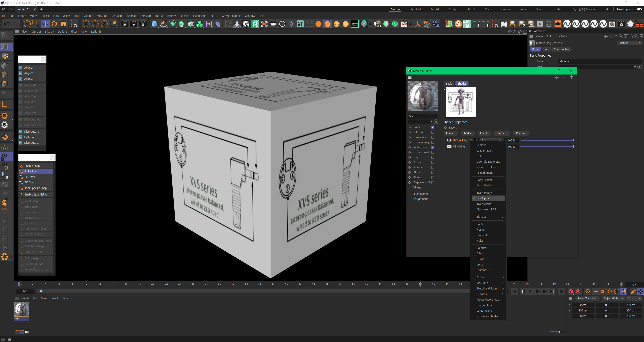Select the Move tool in toolbar
Viewport: 644px width, 342px height.
tap(45, 24)
